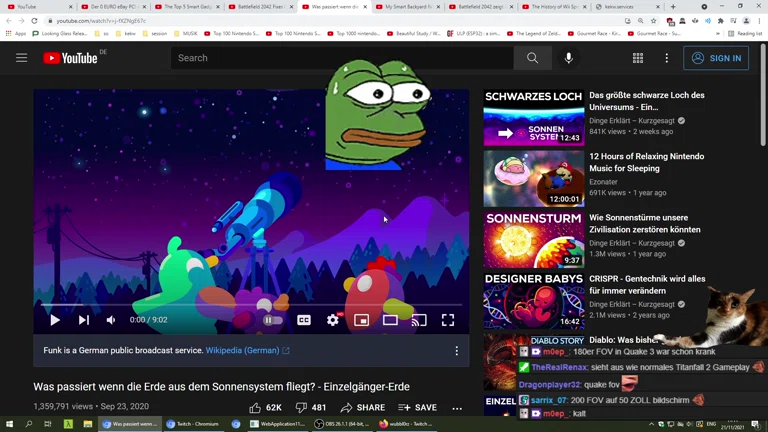Close the Was passiert wenn die tab
Viewport: 768px width, 432px height.
(x=365, y=7)
